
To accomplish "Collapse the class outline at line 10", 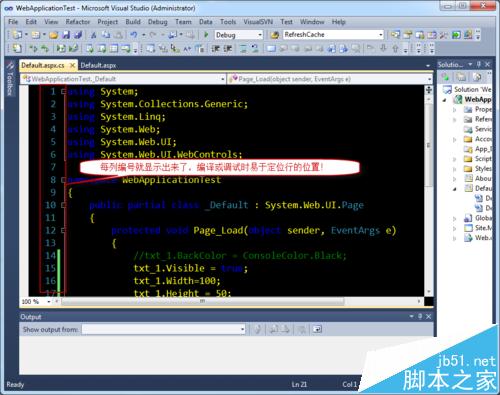I will [63, 205].
